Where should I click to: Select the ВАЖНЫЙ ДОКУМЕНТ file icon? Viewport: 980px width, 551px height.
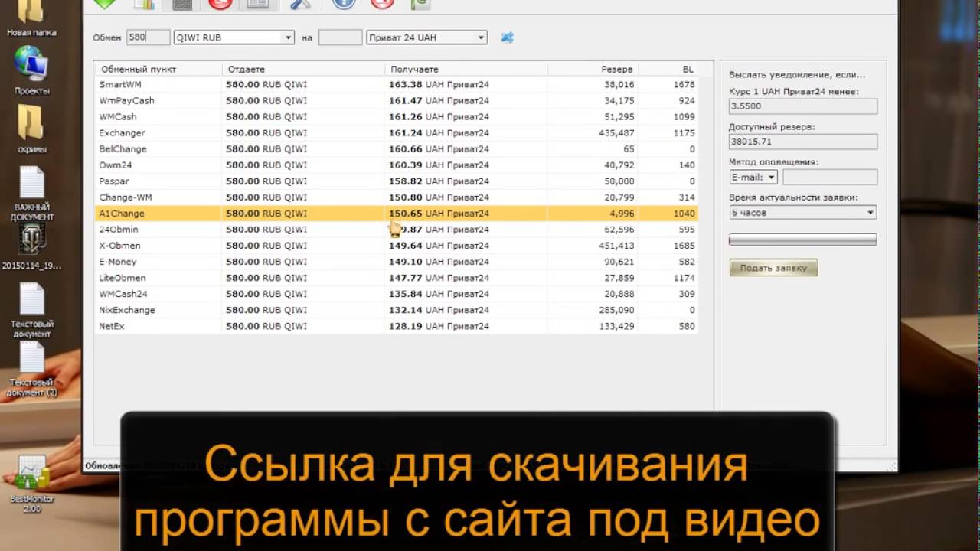point(33,194)
